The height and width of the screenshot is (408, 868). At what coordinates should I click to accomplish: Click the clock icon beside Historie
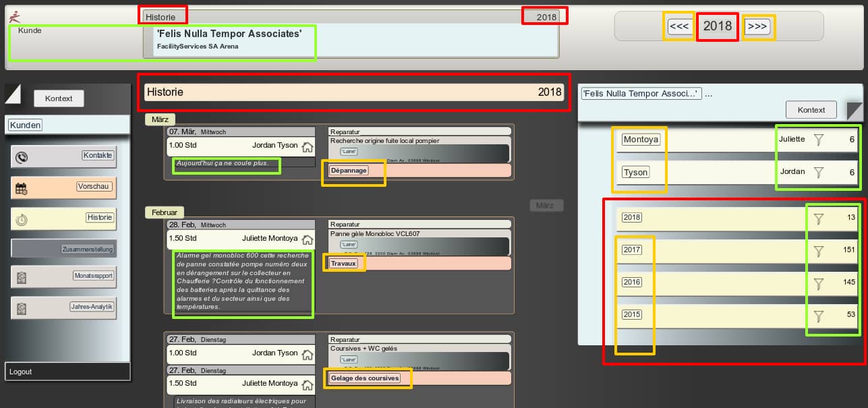[22, 220]
